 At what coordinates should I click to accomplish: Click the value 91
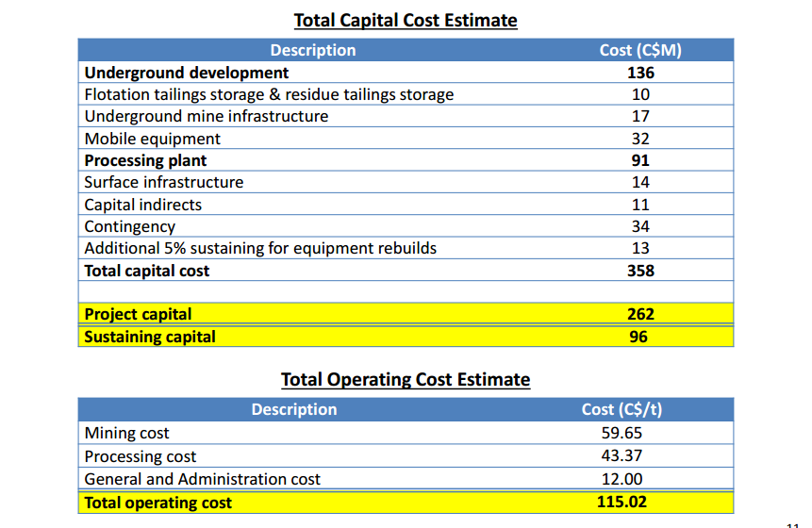640,160
